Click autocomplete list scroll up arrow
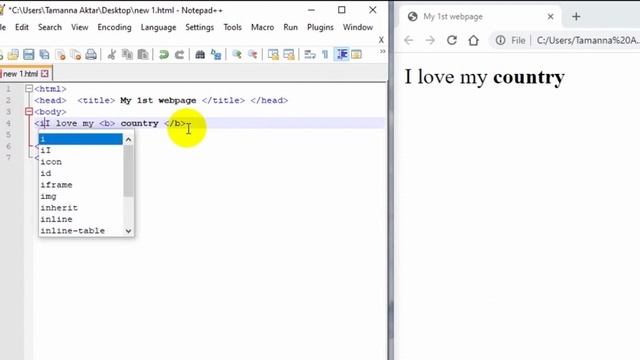The image size is (640, 360). coord(128,140)
